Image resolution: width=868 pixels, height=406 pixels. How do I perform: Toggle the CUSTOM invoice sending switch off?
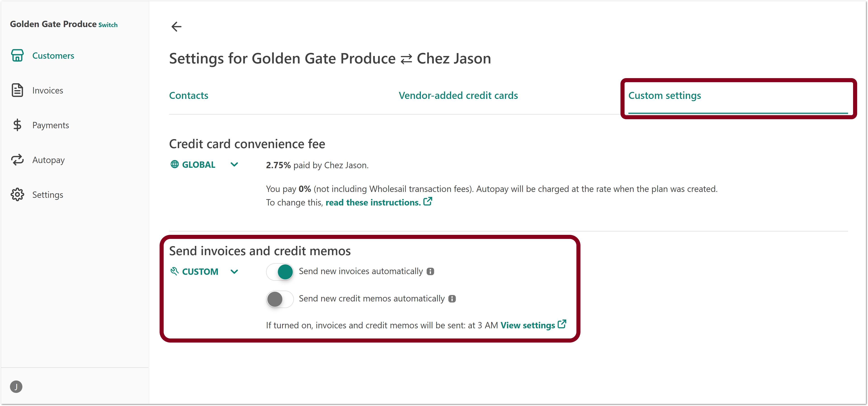pos(280,272)
